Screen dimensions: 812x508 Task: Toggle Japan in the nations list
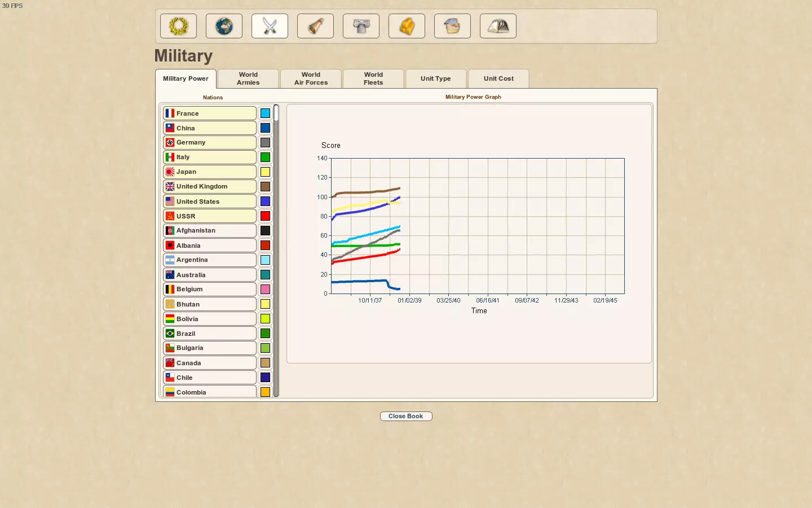pyautogui.click(x=210, y=172)
